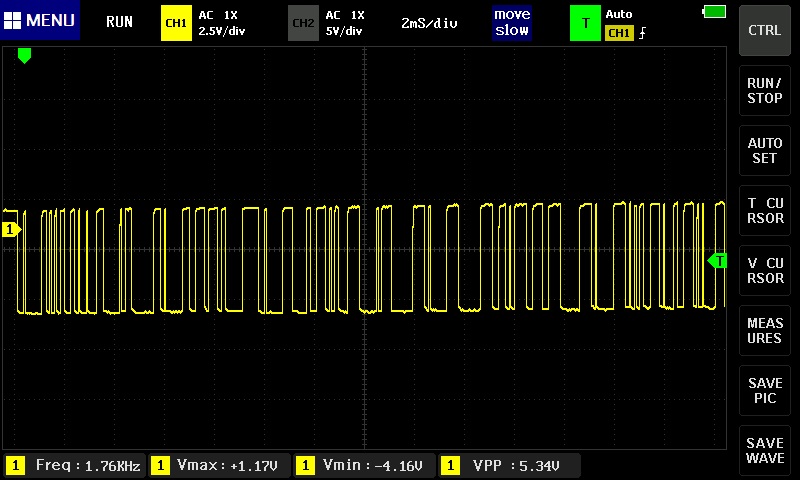Select the green T trigger level marker
This screenshot has height=480, width=800.
717,261
